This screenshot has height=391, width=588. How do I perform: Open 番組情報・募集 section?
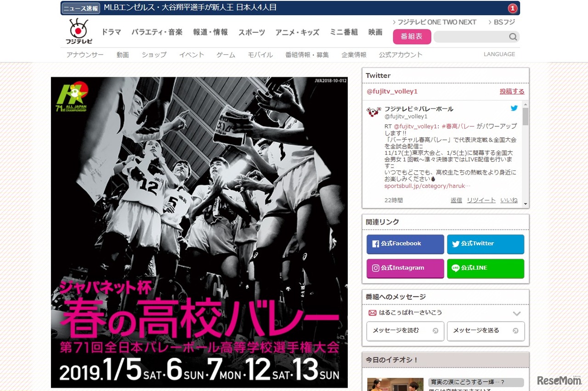(x=307, y=55)
